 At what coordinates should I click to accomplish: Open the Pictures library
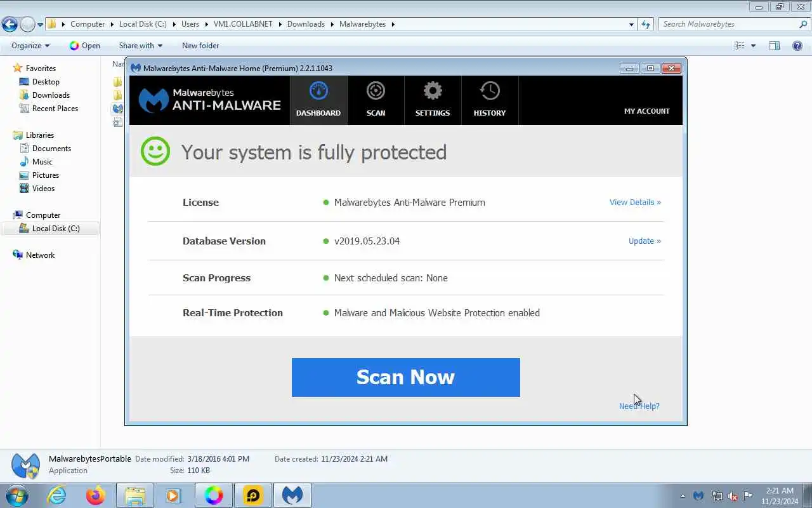pos(46,175)
